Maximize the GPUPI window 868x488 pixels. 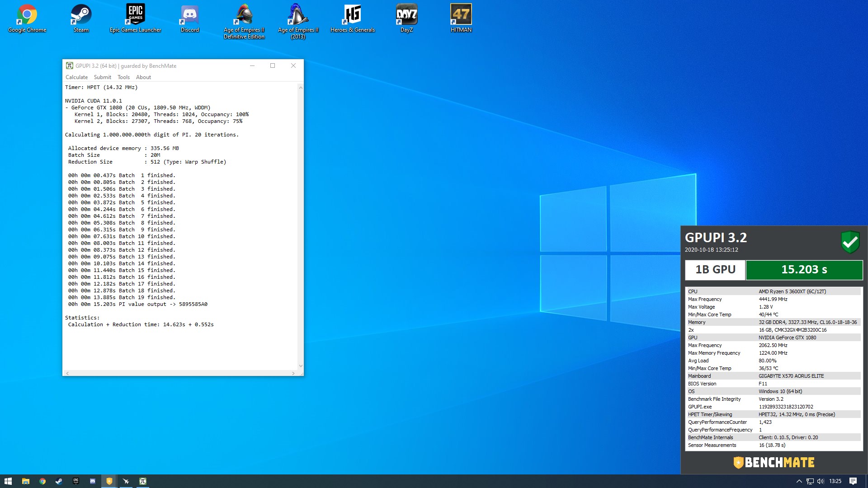[273, 66]
